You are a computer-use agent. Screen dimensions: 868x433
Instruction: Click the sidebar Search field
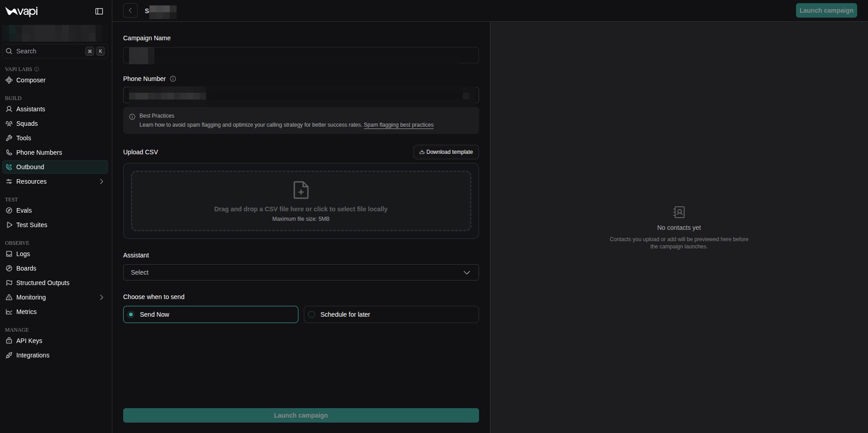pyautogui.click(x=55, y=51)
